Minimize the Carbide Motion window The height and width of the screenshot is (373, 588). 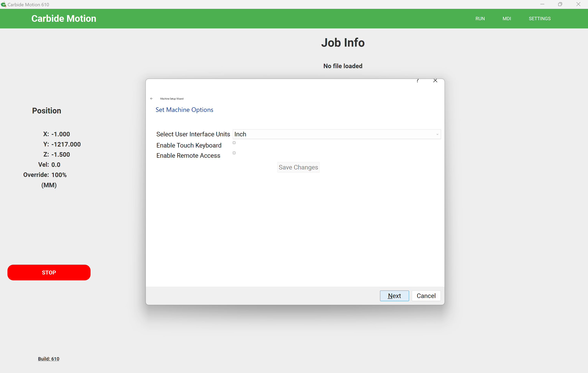(x=542, y=4)
